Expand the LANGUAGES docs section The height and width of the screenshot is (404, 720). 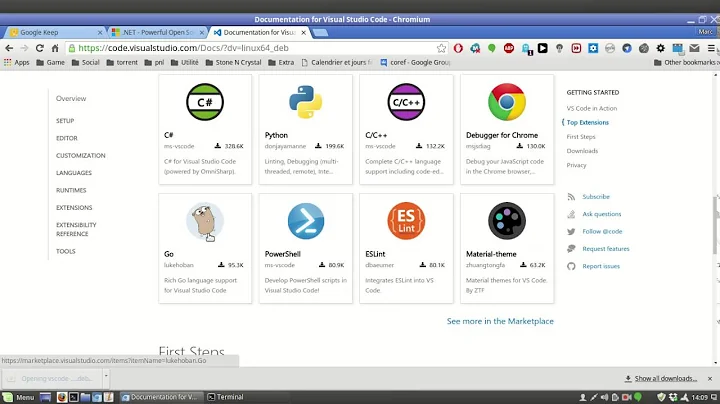click(x=74, y=173)
